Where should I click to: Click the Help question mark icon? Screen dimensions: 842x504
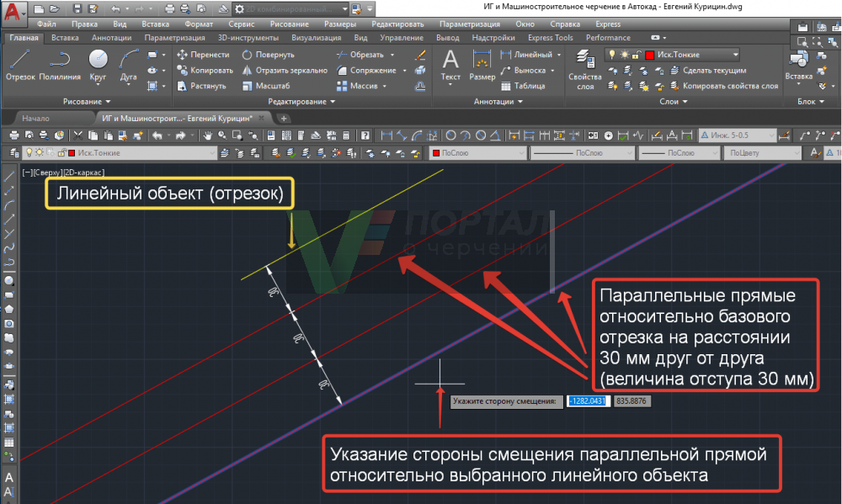point(365,135)
